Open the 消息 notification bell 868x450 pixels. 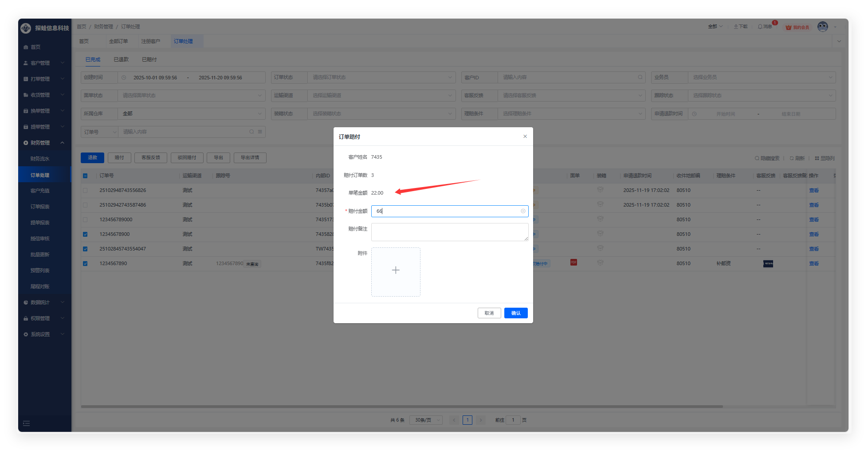[x=760, y=27]
